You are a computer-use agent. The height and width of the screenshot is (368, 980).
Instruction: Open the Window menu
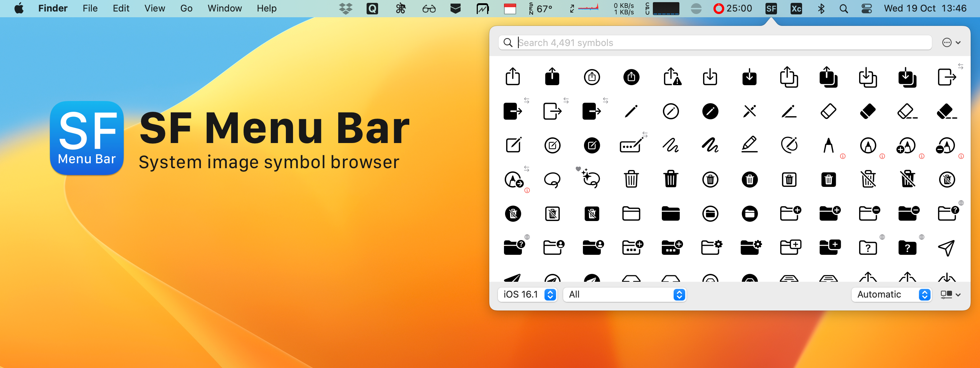coord(225,8)
